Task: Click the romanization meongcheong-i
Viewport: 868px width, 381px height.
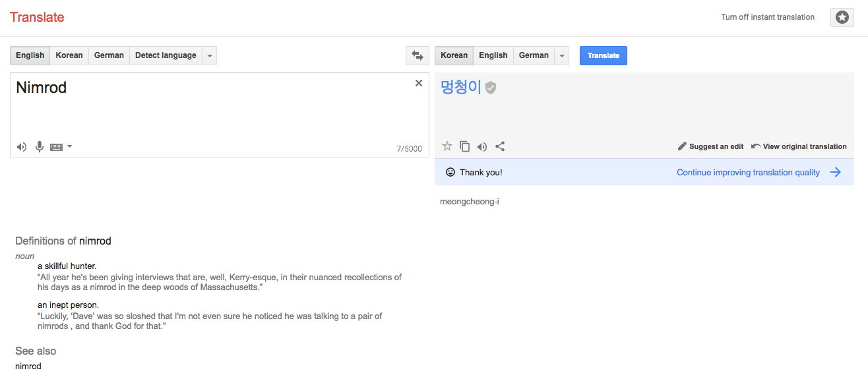Action: point(470,201)
